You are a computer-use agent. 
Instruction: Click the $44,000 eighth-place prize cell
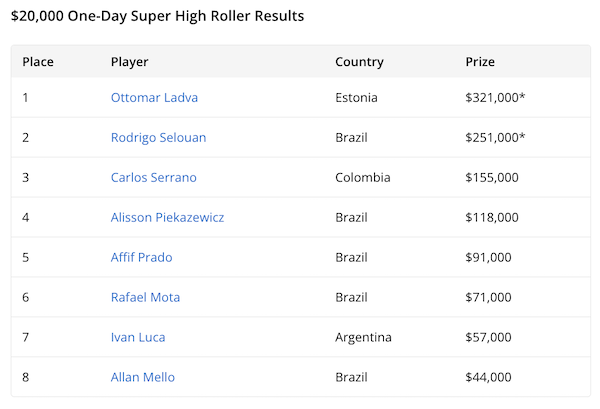pyautogui.click(x=488, y=377)
